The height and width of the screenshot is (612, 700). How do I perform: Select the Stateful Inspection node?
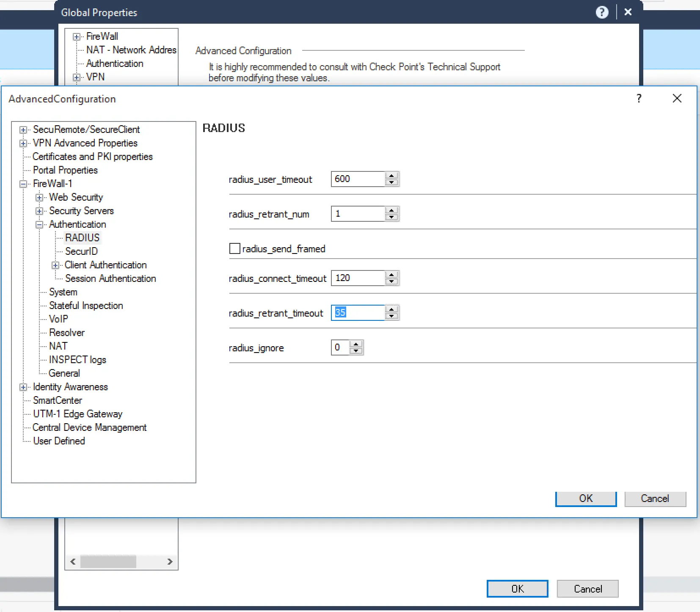[x=85, y=305]
